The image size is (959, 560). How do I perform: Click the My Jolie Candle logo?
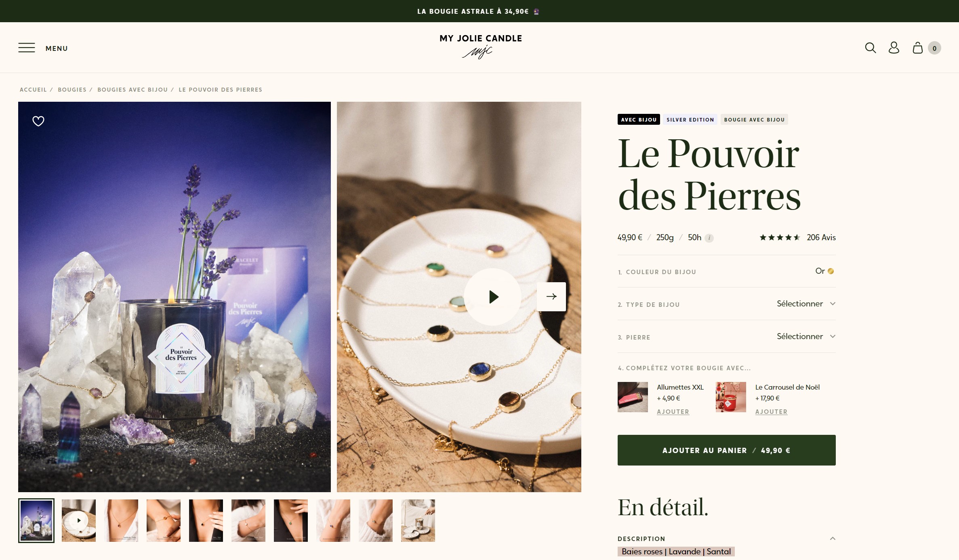click(x=481, y=46)
